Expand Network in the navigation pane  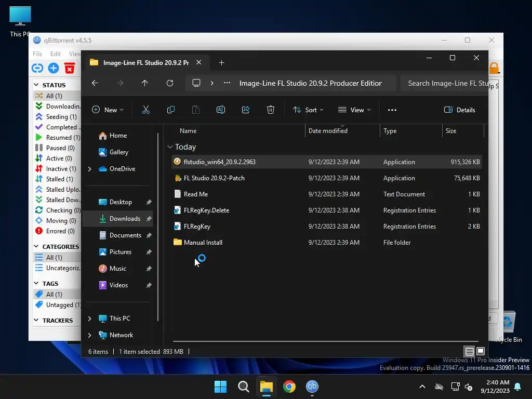point(89,335)
